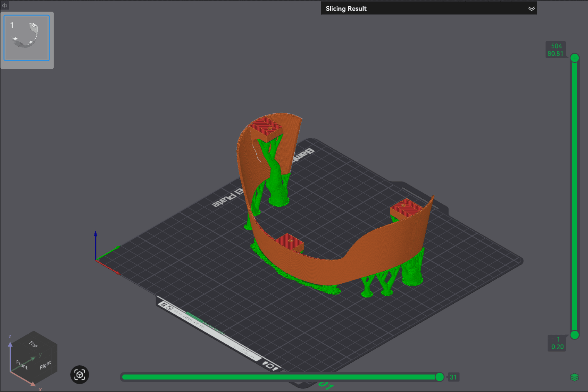Click the Right face of the navigation cube

45,364
